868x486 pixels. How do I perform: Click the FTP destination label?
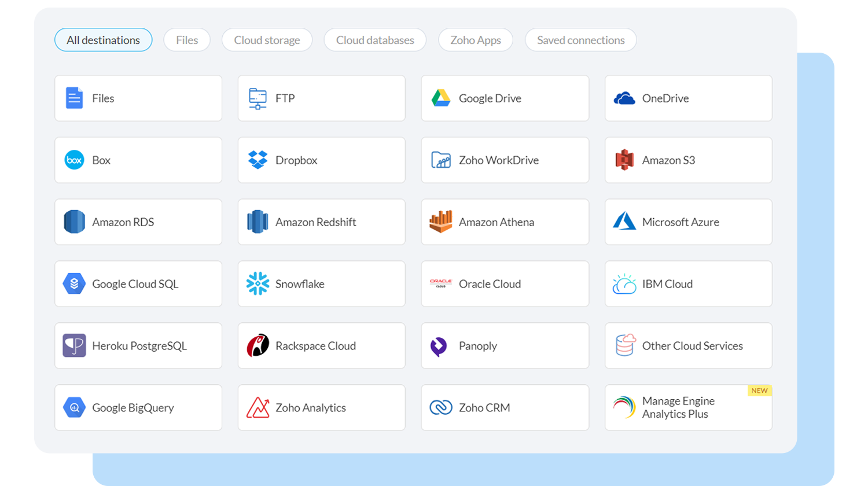click(285, 98)
